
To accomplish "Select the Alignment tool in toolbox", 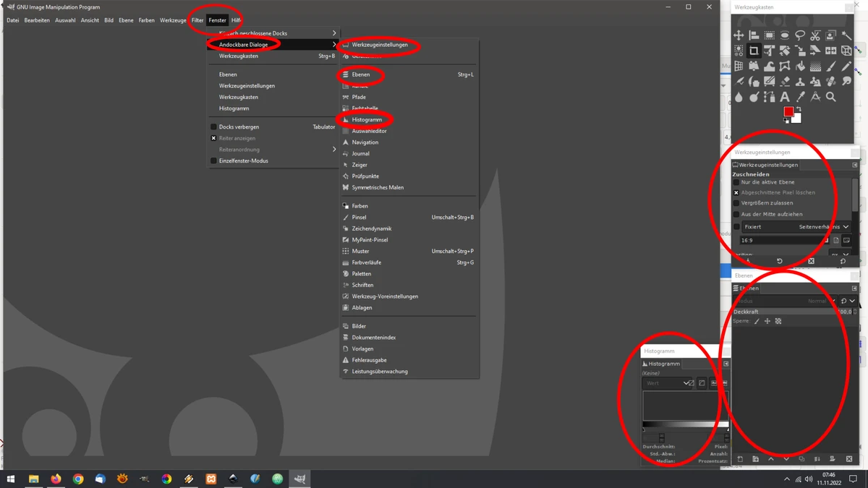I will pyautogui.click(x=754, y=35).
